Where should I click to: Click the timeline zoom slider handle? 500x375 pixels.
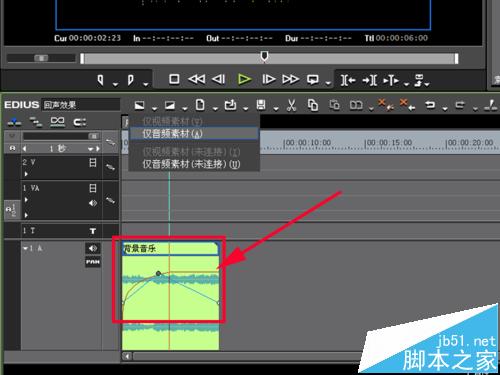click(93, 136)
